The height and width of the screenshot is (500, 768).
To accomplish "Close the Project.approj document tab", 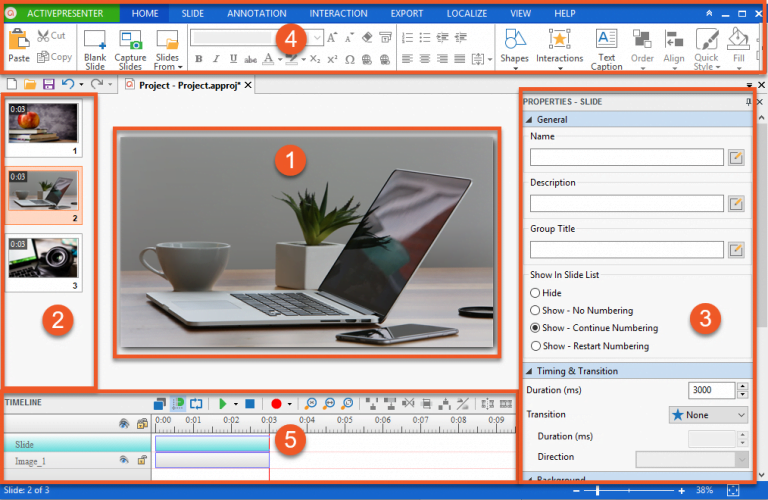I will click(x=248, y=85).
